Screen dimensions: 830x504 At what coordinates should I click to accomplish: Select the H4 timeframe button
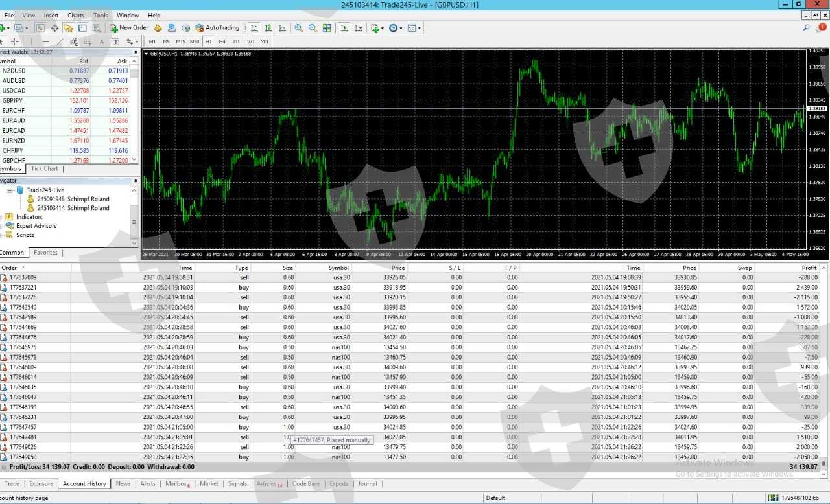[x=222, y=41]
